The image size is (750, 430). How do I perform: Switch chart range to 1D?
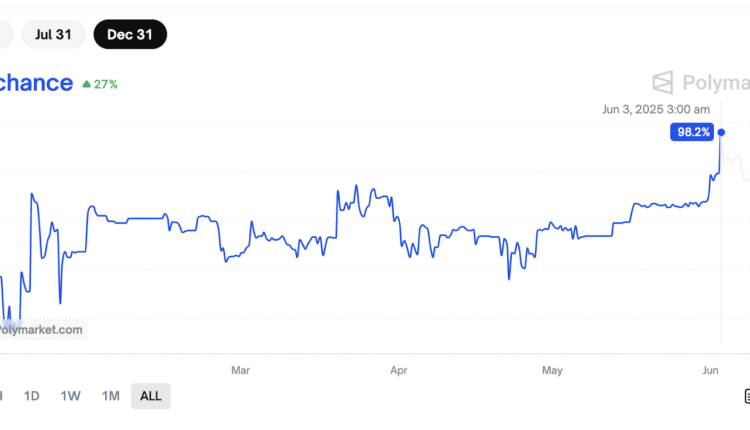click(x=32, y=396)
